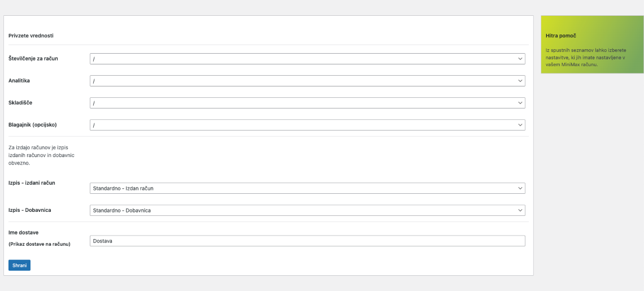Screen dimensions: 644x291
Task: Click the 'Blagajnik (opcijsko)' label
Action: [x=33, y=125]
